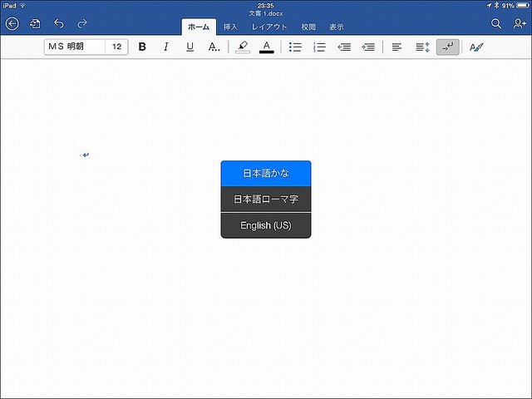Open the file options icon
532x399 pixels.
point(35,24)
